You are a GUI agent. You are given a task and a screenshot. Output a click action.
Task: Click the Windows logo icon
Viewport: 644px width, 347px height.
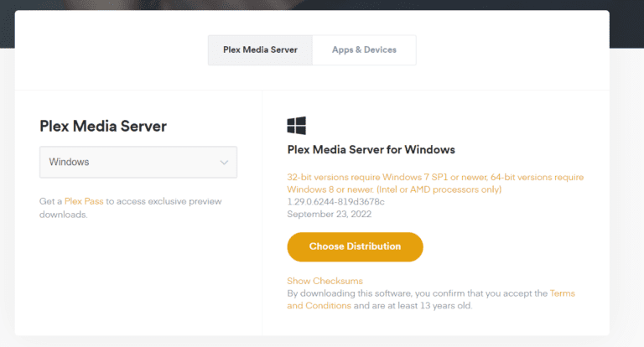[x=296, y=126]
